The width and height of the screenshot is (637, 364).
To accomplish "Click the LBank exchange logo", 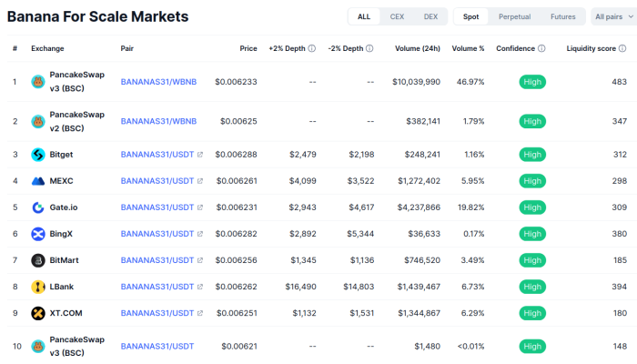I will click(38, 287).
